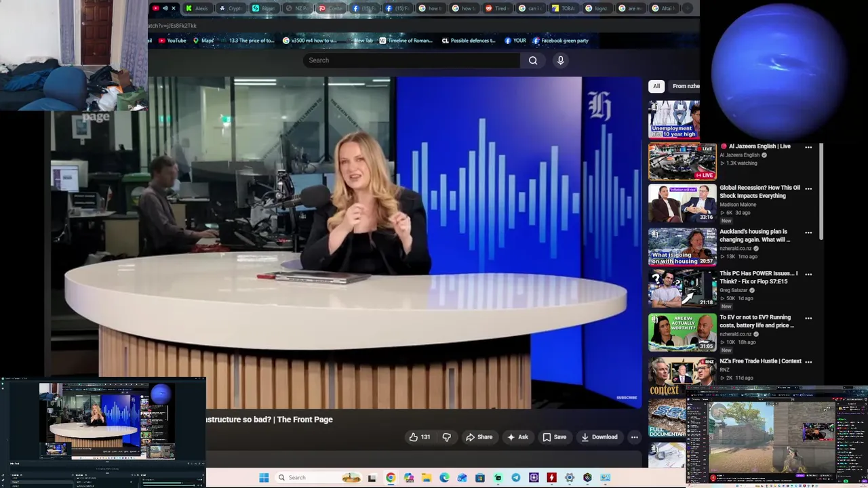Image resolution: width=868 pixels, height=488 pixels.
Task: Open options menu for Free Trade Hustle video
Action: click(808, 362)
